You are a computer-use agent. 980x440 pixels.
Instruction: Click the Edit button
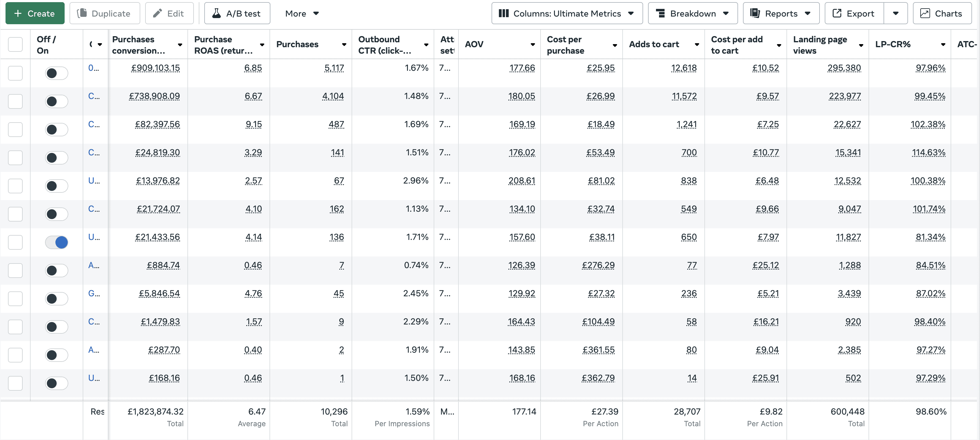(x=169, y=13)
